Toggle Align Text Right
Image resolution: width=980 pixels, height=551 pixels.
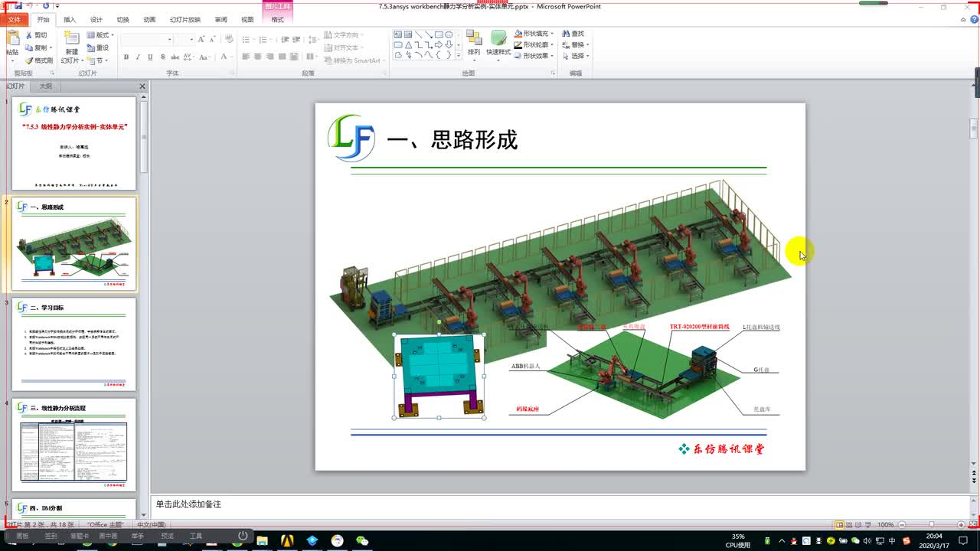[269, 57]
